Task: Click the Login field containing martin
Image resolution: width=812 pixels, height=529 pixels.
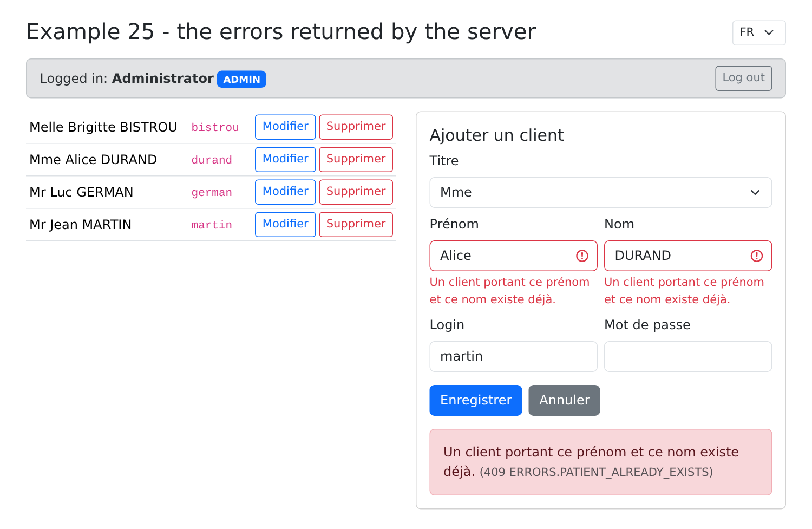Action: pyautogui.click(x=513, y=356)
